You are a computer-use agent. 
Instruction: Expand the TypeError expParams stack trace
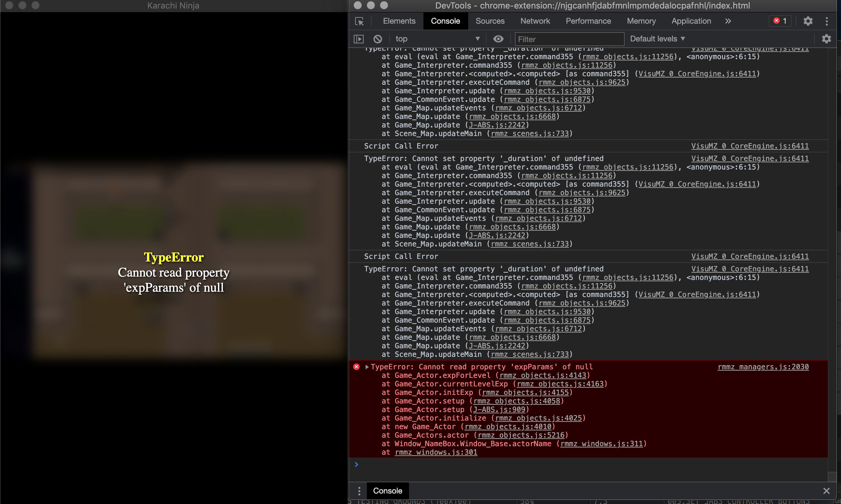(x=367, y=367)
